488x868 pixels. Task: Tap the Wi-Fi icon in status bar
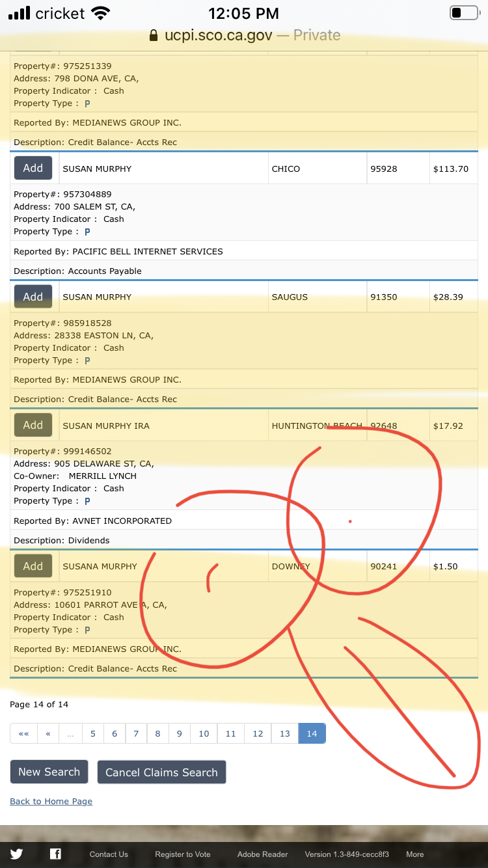[x=100, y=13]
